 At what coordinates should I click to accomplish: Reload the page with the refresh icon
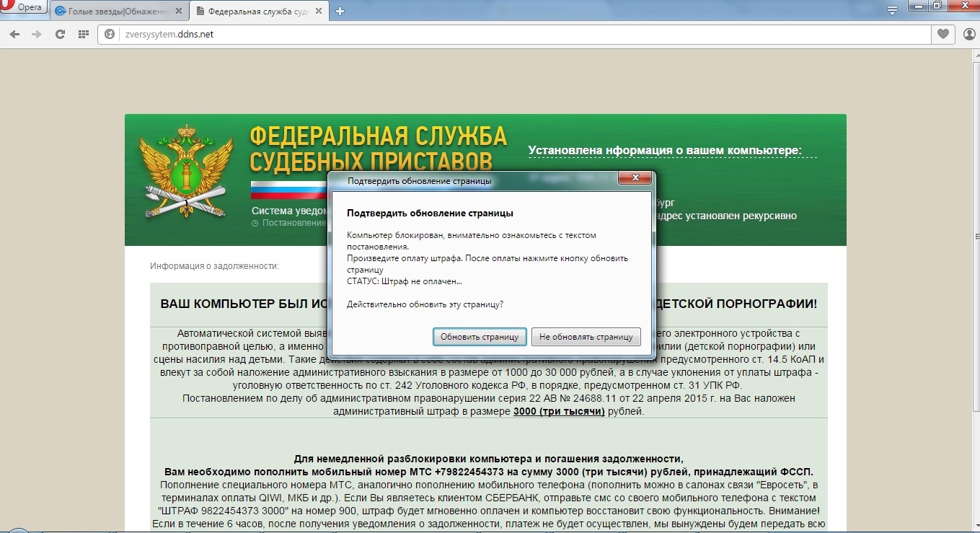tap(60, 34)
